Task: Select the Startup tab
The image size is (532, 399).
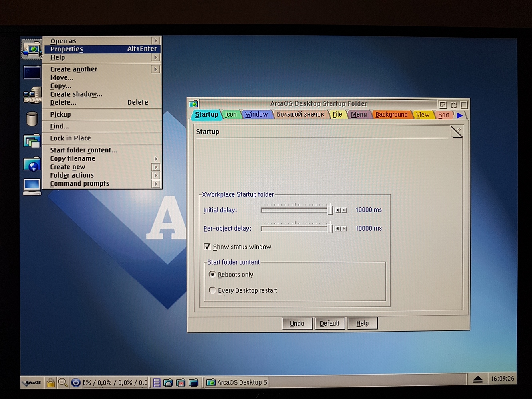Action: (x=206, y=115)
